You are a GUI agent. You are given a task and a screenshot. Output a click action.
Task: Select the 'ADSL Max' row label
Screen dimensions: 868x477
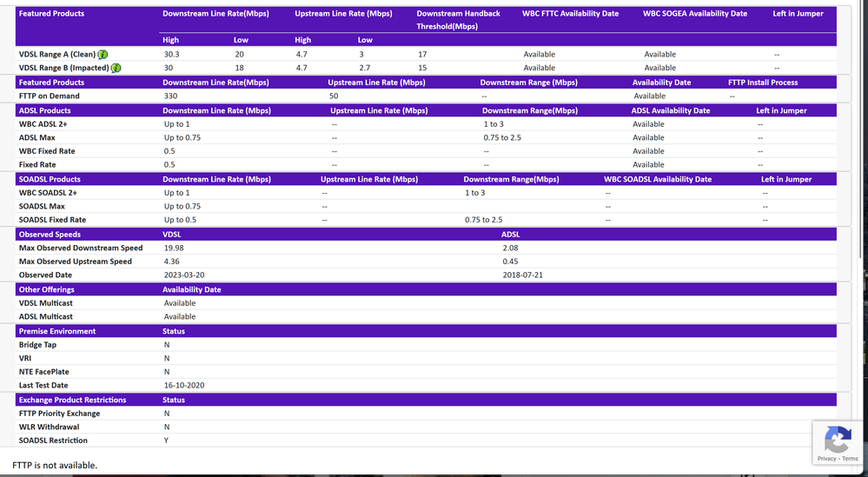(37, 137)
